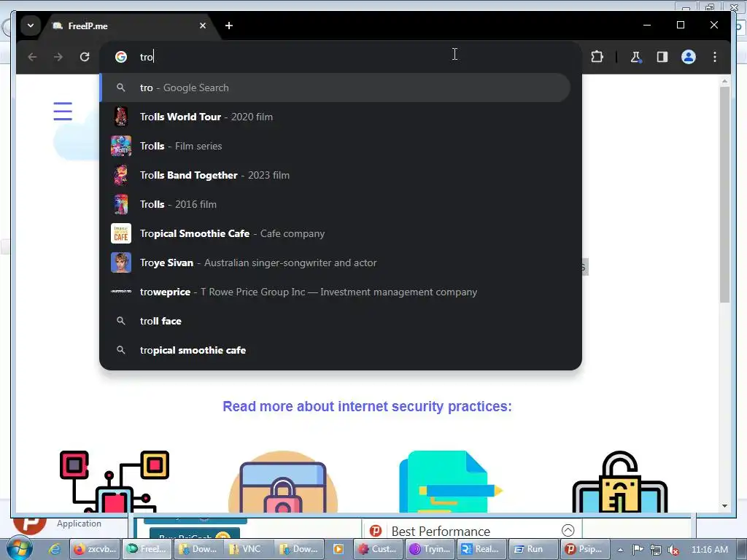Choose the Trolls 2016 film suggestion
The image size is (747, 560).
coord(336,204)
